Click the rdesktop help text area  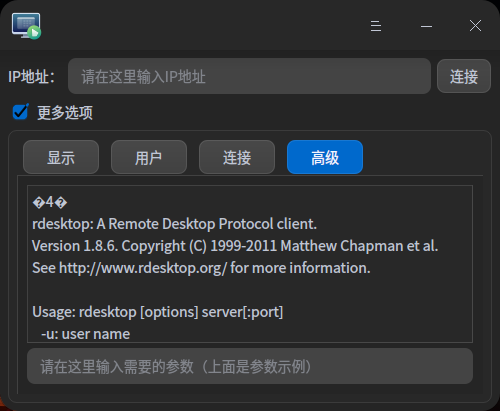tap(250, 264)
